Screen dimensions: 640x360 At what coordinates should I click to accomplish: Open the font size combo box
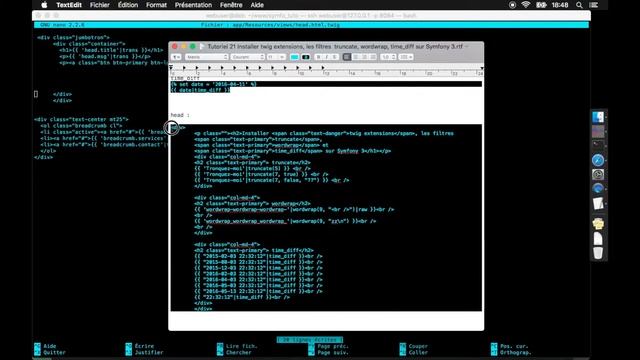pos(276,57)
